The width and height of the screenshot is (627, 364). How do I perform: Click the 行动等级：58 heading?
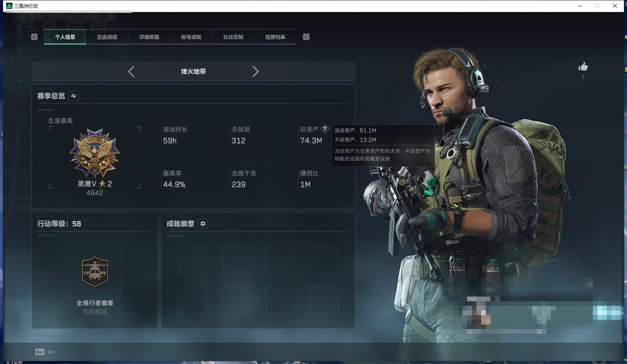pos(59,224)
